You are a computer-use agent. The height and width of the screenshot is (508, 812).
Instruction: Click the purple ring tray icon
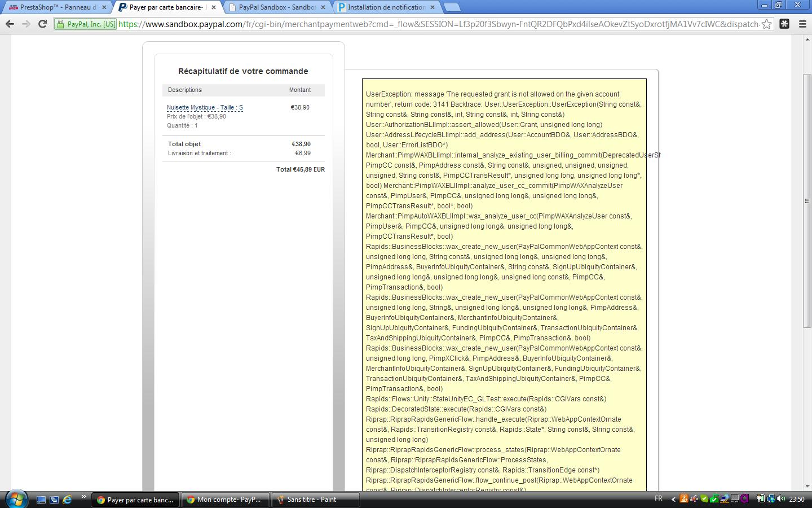[745, 499]
